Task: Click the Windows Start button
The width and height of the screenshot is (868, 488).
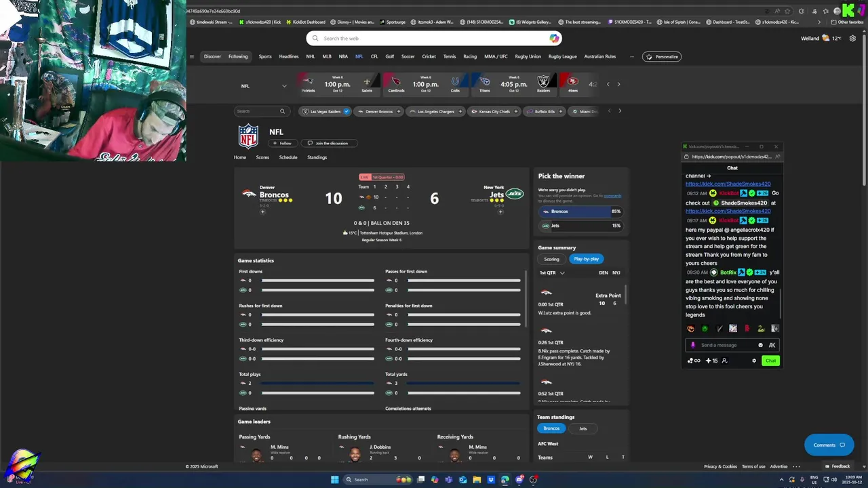Action: point(334,480)
